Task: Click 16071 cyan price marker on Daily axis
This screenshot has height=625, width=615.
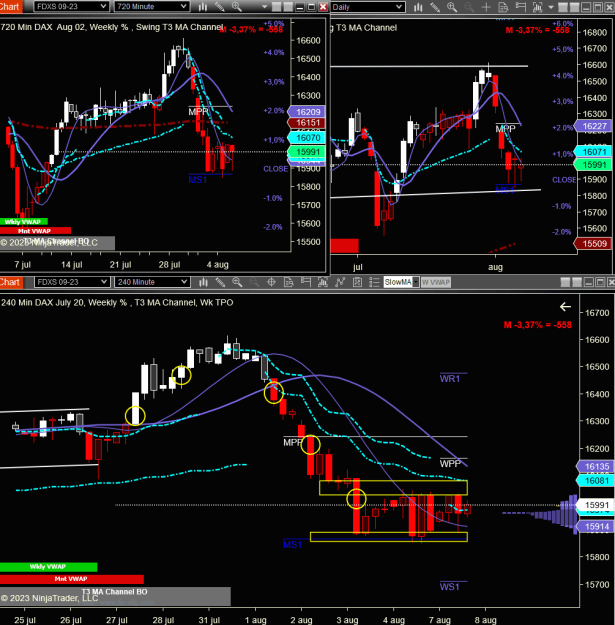Action: tap(593, 152)
